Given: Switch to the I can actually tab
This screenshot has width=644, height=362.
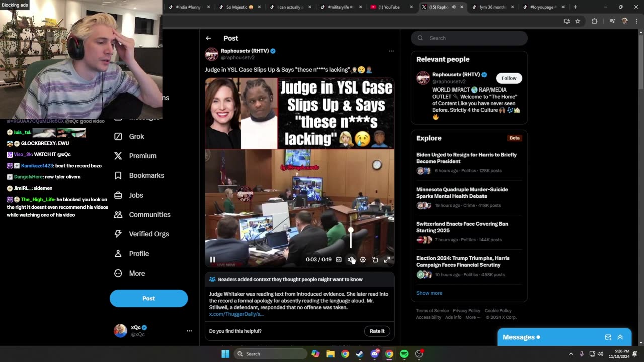Looking at the screenshot, I should coord(290,7).
